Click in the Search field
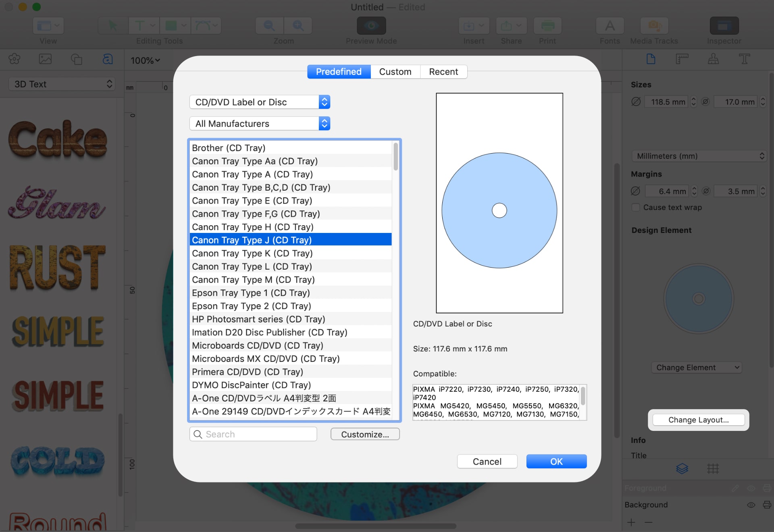 click(x=253, y=434)
